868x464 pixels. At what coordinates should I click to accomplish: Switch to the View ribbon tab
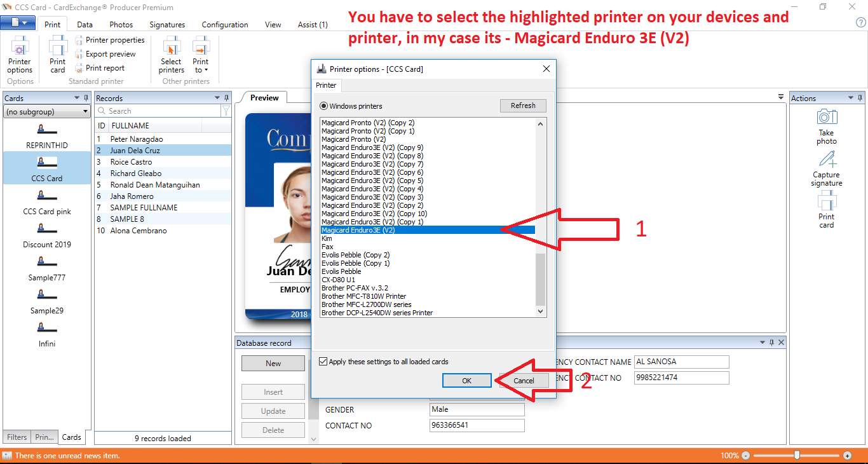click(273, 25)
